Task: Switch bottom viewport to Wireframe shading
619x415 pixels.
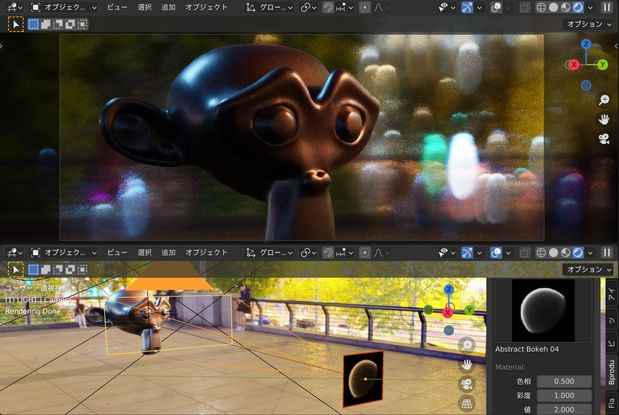Action: [541, 253]
